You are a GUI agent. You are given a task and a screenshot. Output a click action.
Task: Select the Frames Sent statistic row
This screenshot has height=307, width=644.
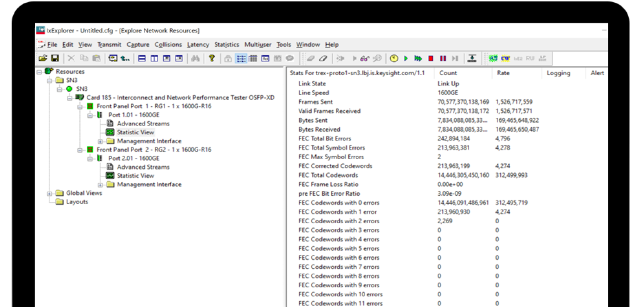[447, 102]
